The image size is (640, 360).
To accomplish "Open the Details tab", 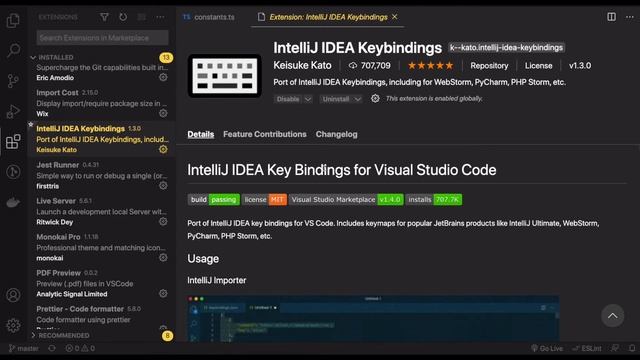I will point(200,134).
